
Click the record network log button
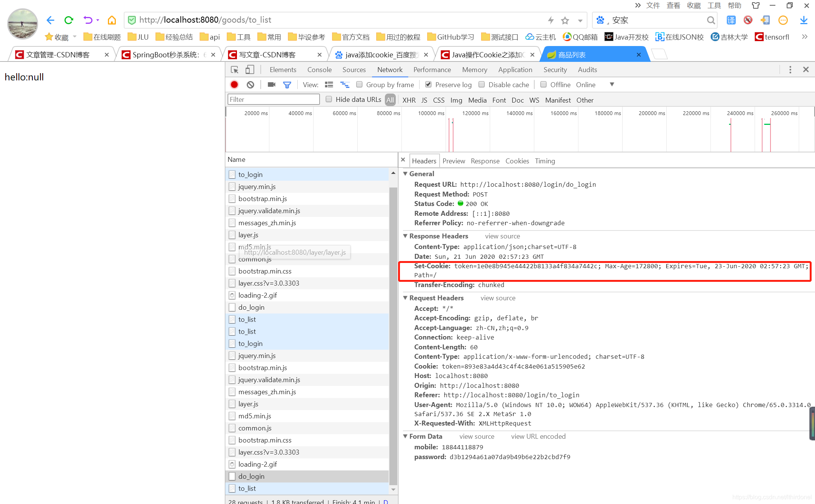[234, 85]
